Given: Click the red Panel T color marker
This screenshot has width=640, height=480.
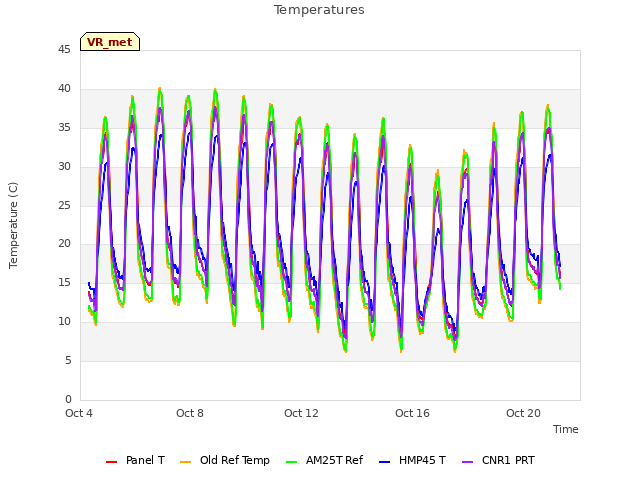Looking at the screenshot, I should (111, 462).
